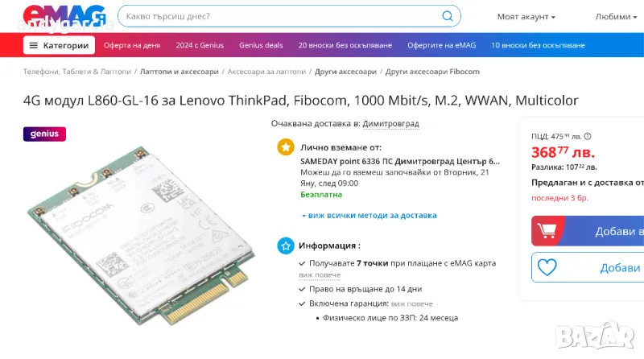Viewport: 644px width, 359px height.
Task: Click виж повече under eMAG карта
Action: [x=320, y=274]
